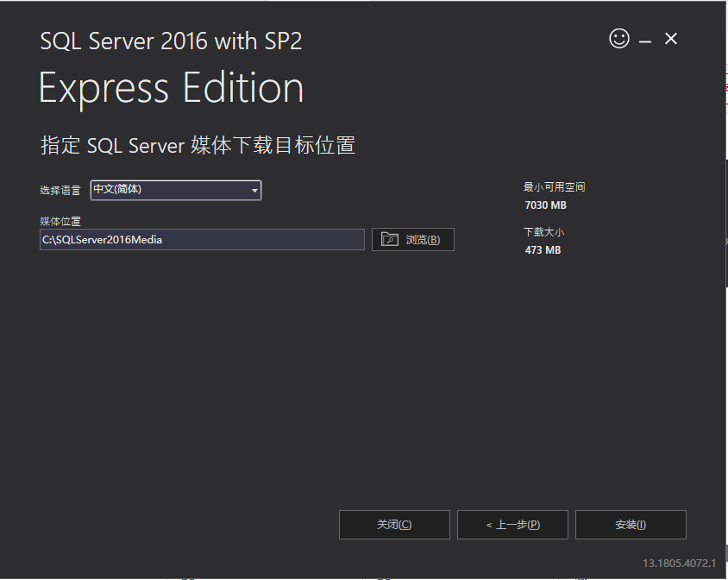Viewport: 728px width, 580px height.
Task: Open the 选择语言 language dropdown
Action: pyautogui.click(x=175, y=190)
